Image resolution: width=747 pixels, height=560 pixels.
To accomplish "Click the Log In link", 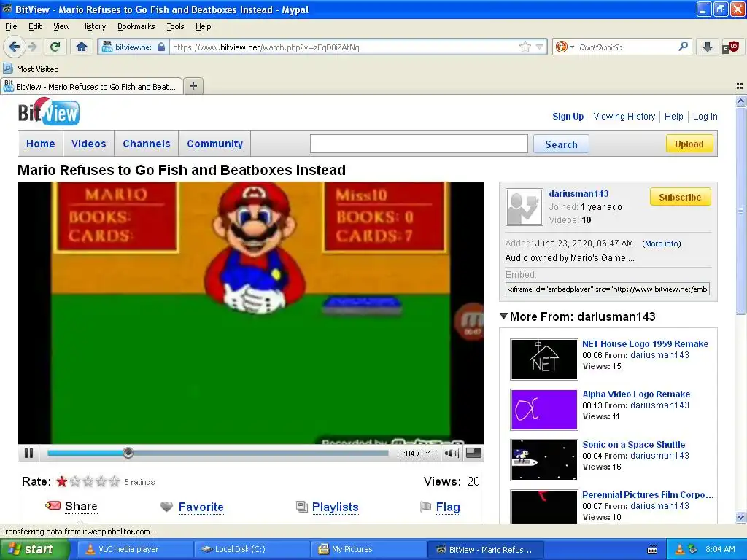I will pos(705,116).
